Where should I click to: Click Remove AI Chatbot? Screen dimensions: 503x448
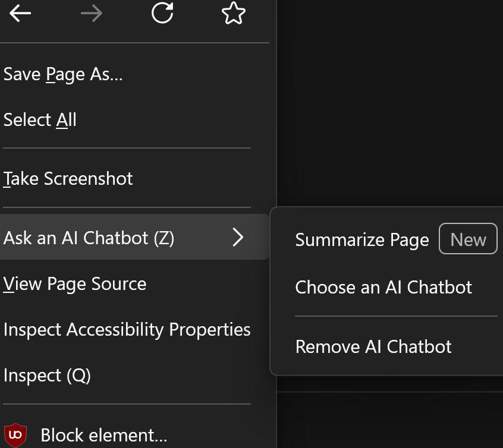click(x=373, y=346)
